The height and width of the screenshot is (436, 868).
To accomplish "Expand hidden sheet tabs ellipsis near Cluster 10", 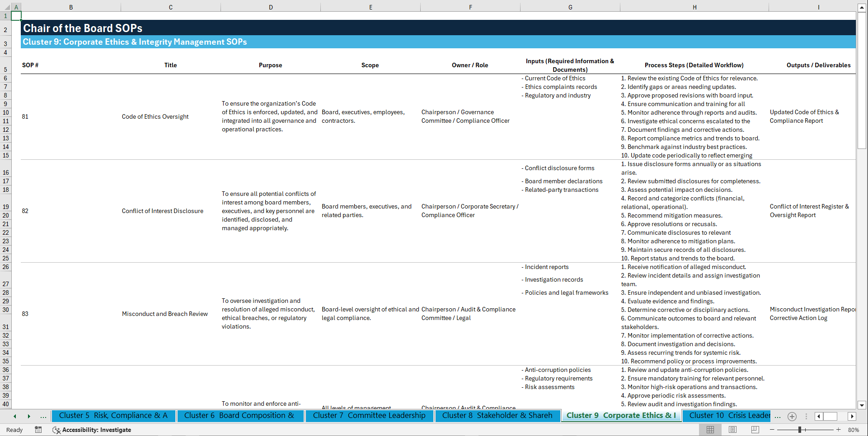I will (x=778, y=416).
